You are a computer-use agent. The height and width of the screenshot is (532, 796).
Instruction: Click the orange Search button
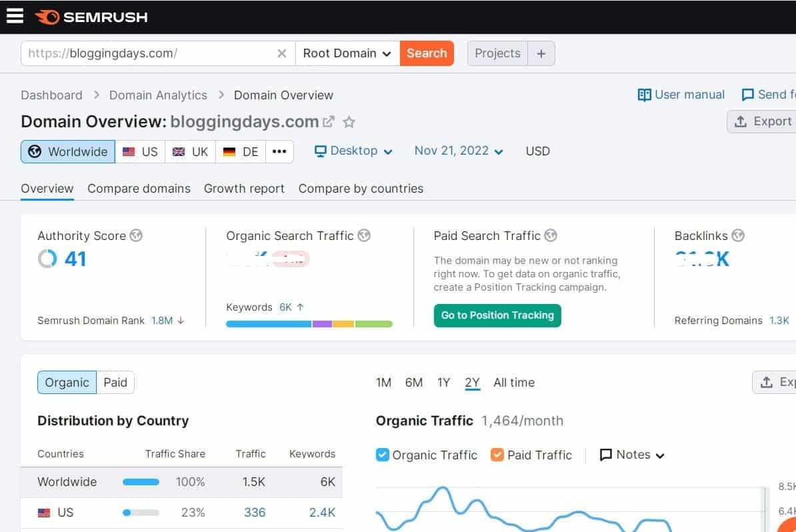[427, 53]
